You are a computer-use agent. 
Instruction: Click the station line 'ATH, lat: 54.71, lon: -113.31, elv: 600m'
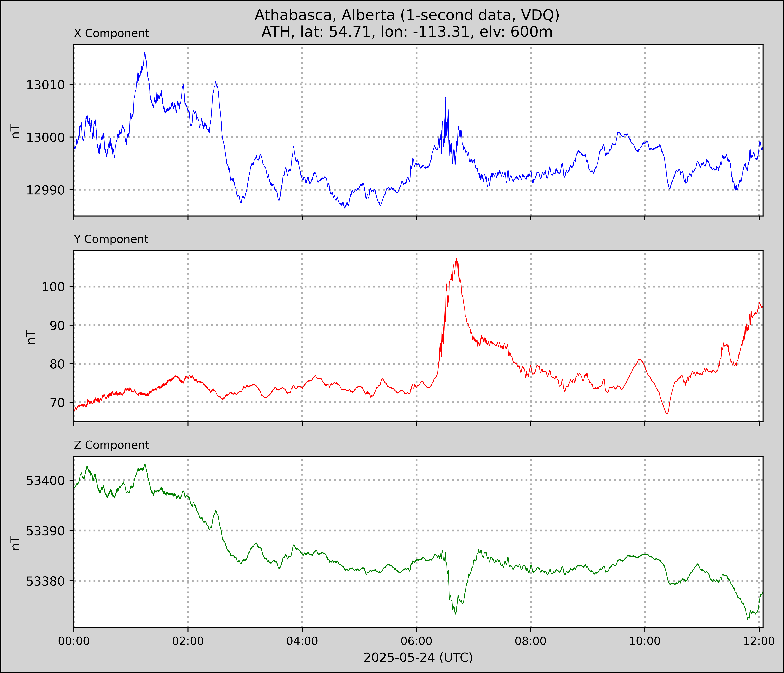pos(407,32)
